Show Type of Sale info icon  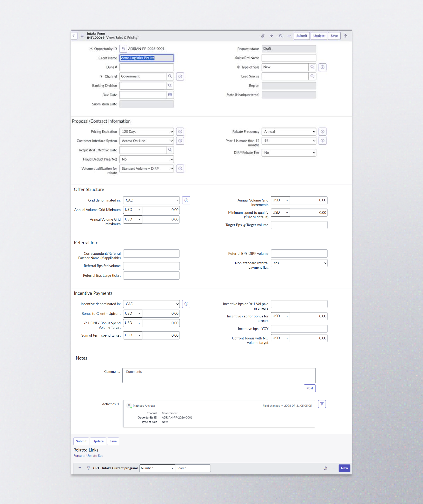pyautogui.click(x=322, y=67)
